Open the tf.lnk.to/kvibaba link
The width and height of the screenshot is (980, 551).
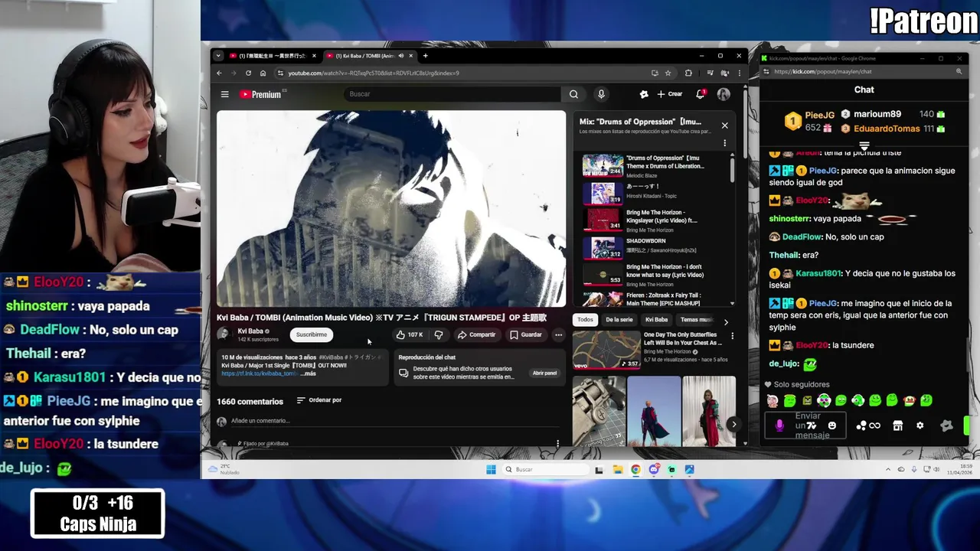[x=260, y=373]
